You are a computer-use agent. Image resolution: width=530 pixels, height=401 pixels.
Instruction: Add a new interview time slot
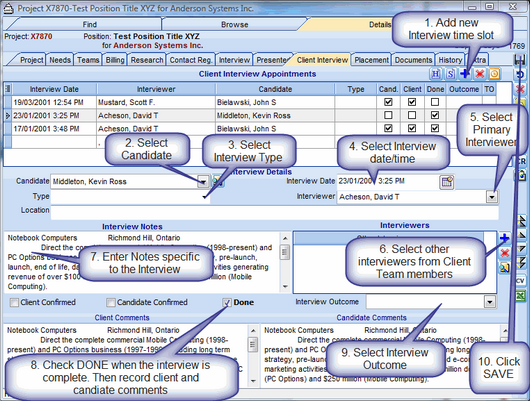click(465, 73)
